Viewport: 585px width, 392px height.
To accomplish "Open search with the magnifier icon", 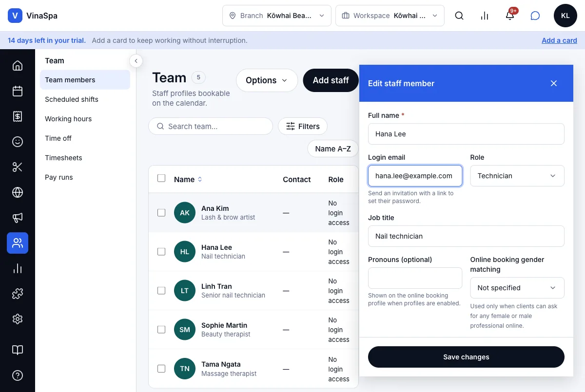I will [x=459, y=16].
